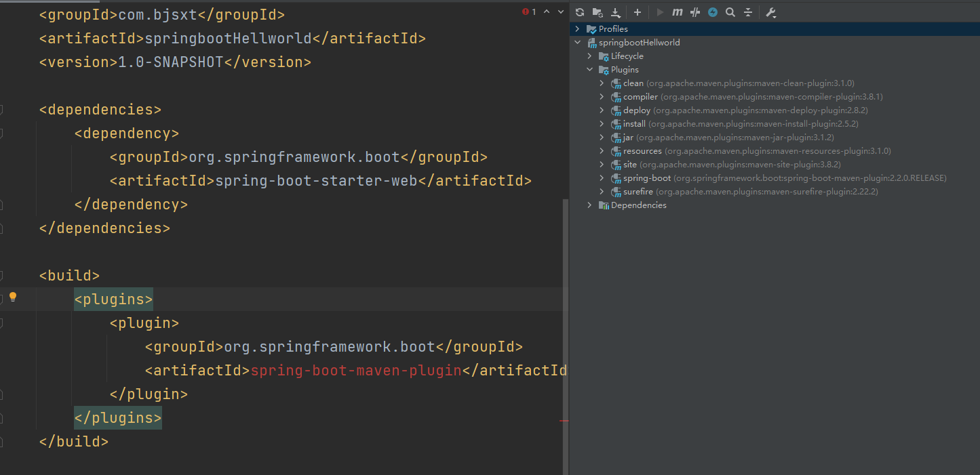Click springbootHellworld artifactId in editor
Viewport: 980px width, 475px height.
[x=228, y=39]
